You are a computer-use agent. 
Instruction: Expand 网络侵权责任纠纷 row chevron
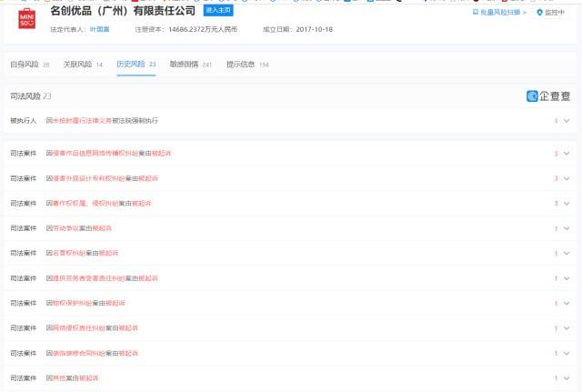567,328
